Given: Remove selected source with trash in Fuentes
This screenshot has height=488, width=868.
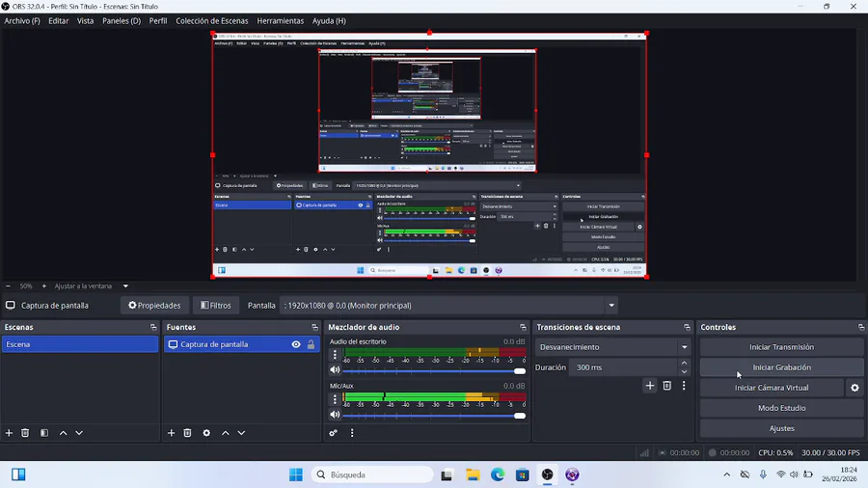Looking at the screenshot, I should pos(187,433).
